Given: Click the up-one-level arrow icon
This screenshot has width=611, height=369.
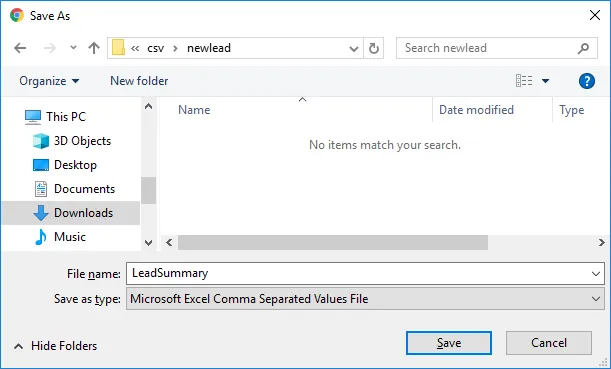Looking at the screenshot, I should click(94, 48).
